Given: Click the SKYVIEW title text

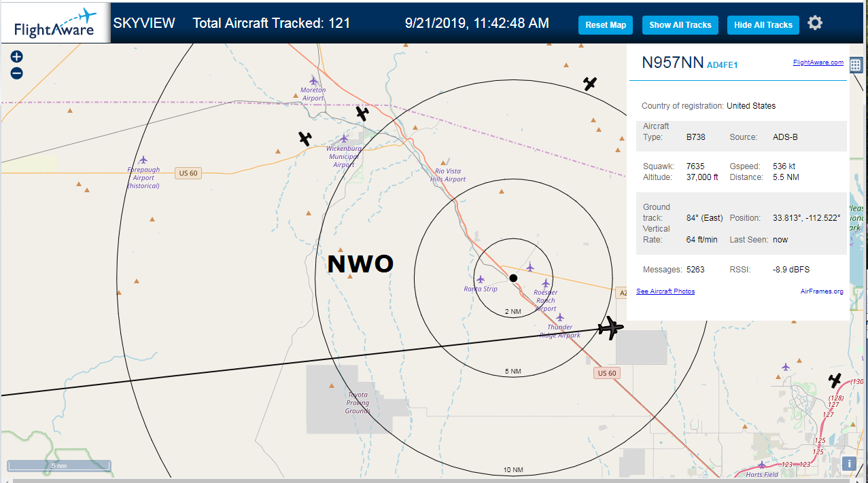Looking at the screenshot, I should tap(144, 23).
